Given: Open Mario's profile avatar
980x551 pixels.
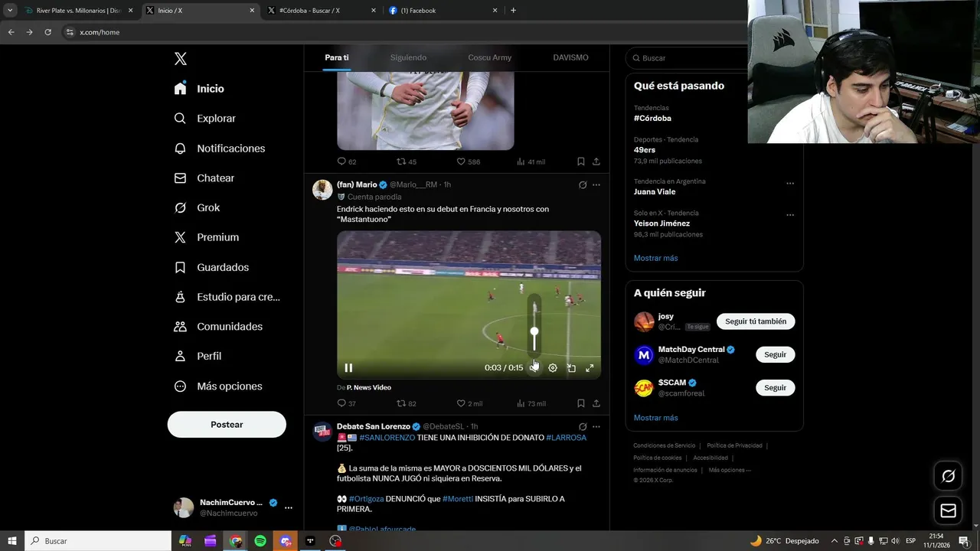Looking at the screenshot, I should tap(322, 190).
